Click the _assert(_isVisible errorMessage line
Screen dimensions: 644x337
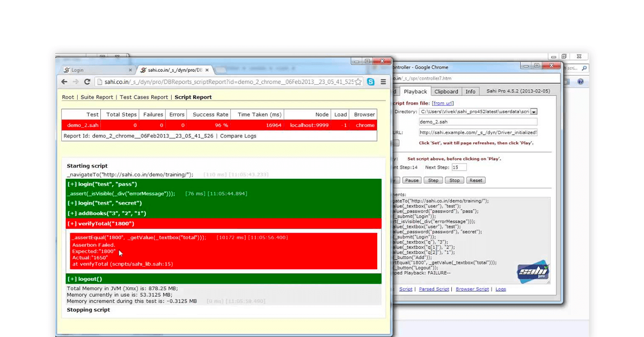click(121, 194)
